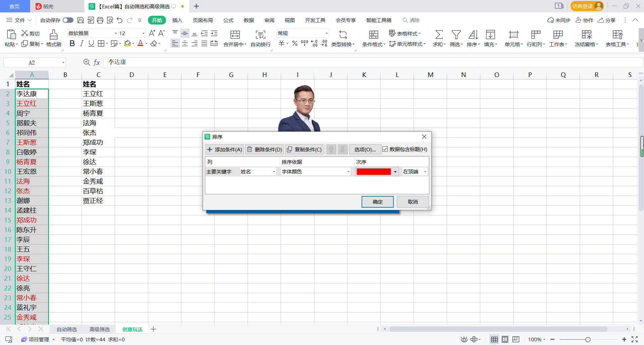Screen dimensions: 644x345
Task: Open the 姓名 key column dropdown
Action: click(274, 171)
